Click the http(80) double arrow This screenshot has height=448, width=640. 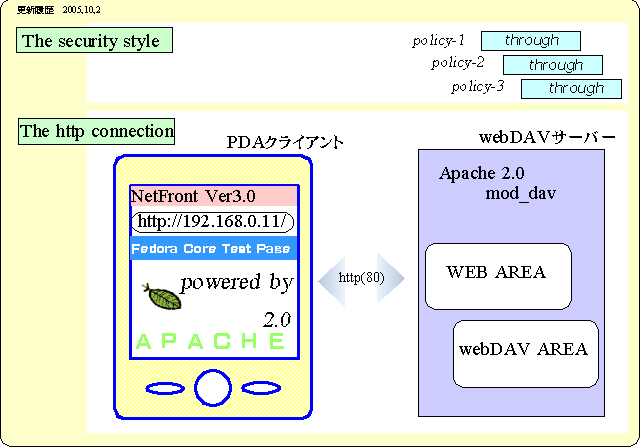(361, 277)
